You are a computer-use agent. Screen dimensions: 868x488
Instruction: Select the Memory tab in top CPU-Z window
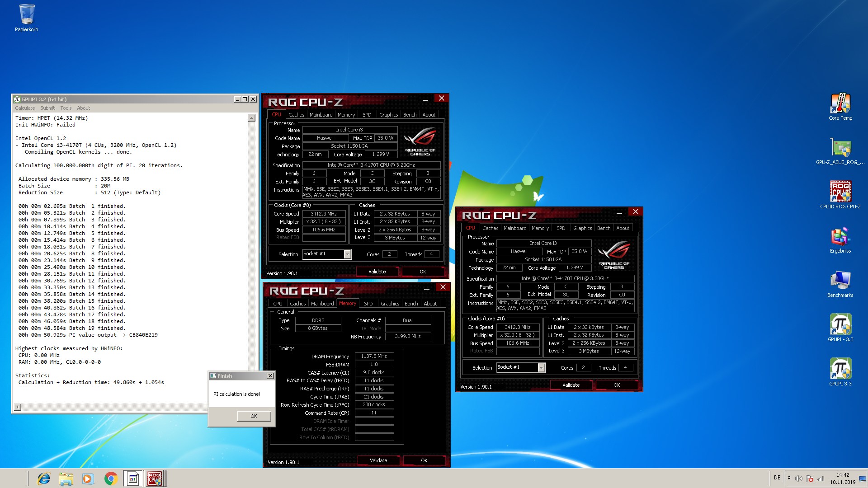[346, 115]
